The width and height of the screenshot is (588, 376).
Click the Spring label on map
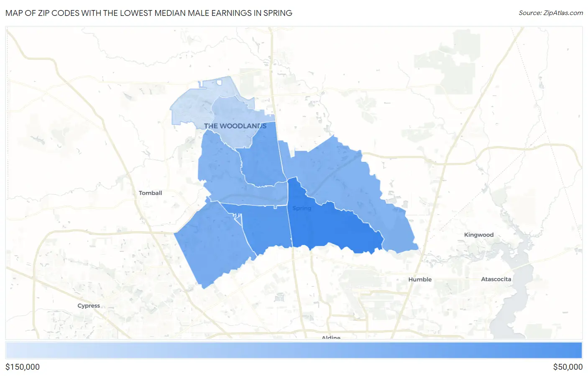point(302,208)
